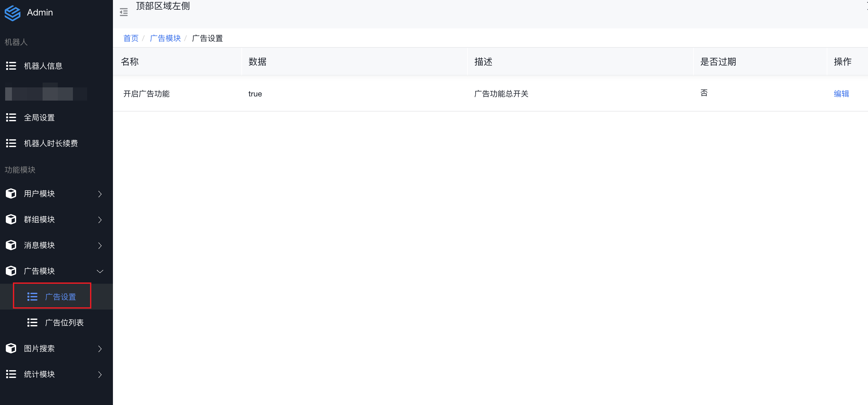This screenshot has height=405, width=868.
Task: Click the cube icon beside 图片搜索
Action: pos(11,348)
